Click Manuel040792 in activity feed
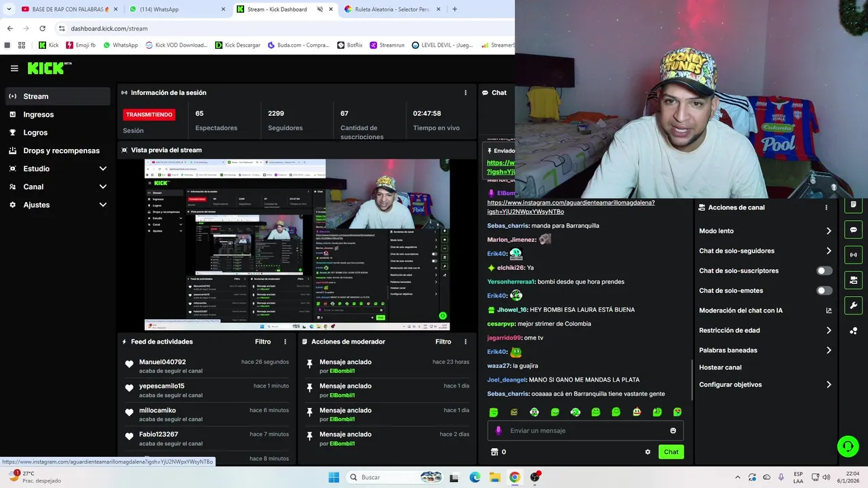868x488 pixels. tap(162, 362)
